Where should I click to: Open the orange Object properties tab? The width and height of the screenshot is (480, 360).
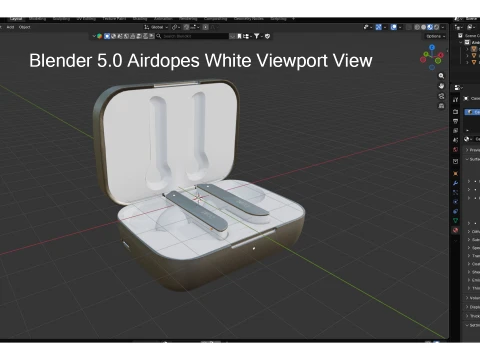point(455,173)
